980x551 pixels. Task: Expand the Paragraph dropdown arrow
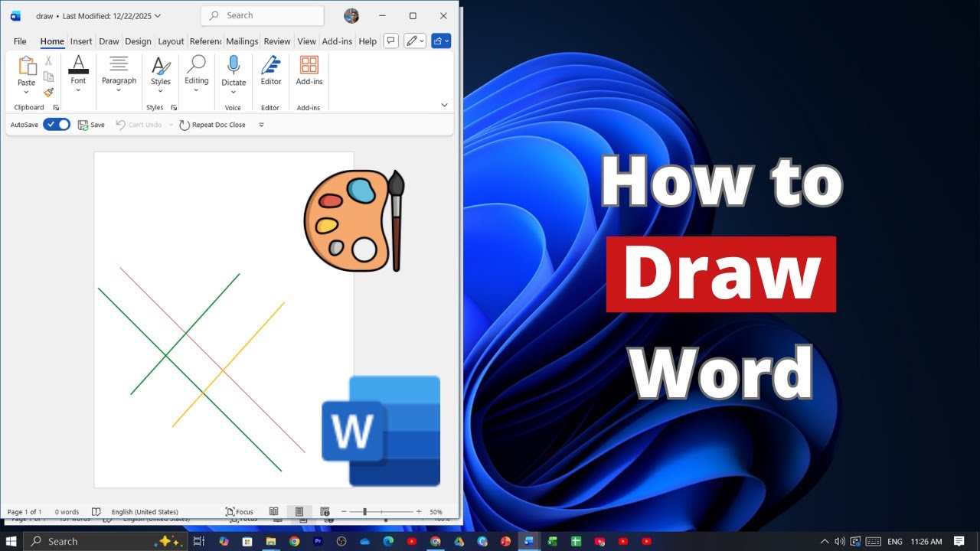click(119, 90)
